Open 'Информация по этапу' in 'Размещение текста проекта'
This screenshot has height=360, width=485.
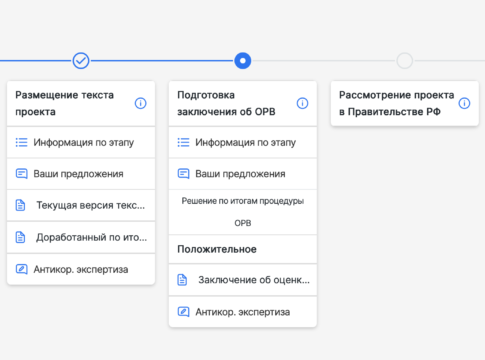81,142
